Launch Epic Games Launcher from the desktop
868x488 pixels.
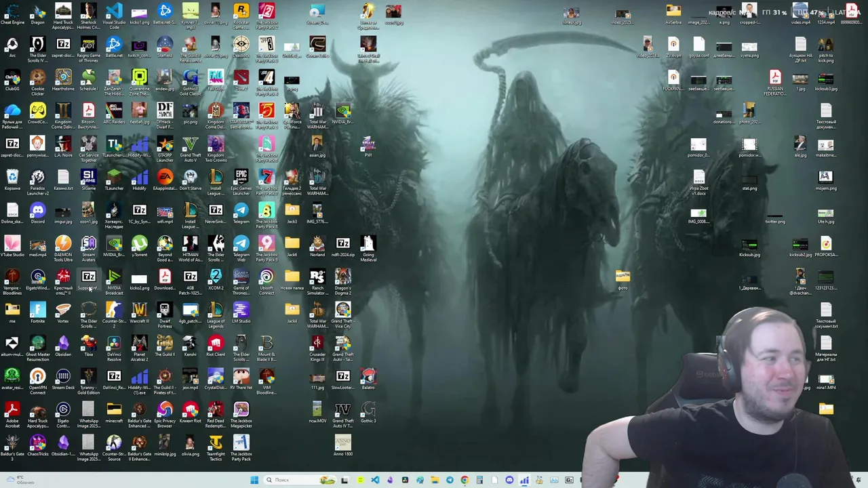241,178
